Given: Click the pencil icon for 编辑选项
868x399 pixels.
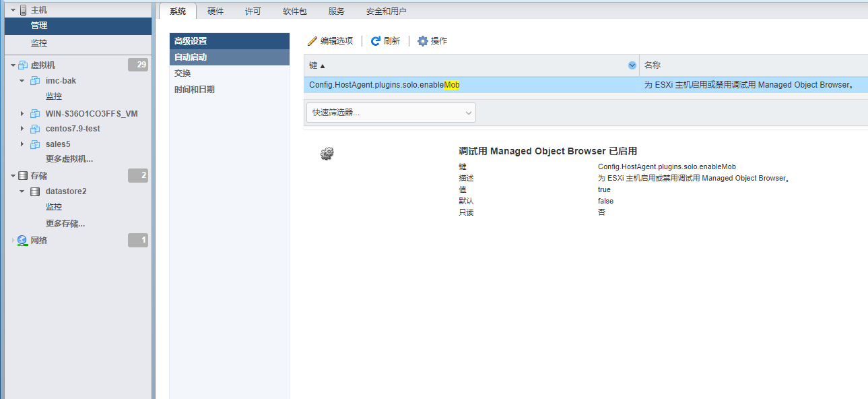Looking at the screenshot, I should click(312, 41).
